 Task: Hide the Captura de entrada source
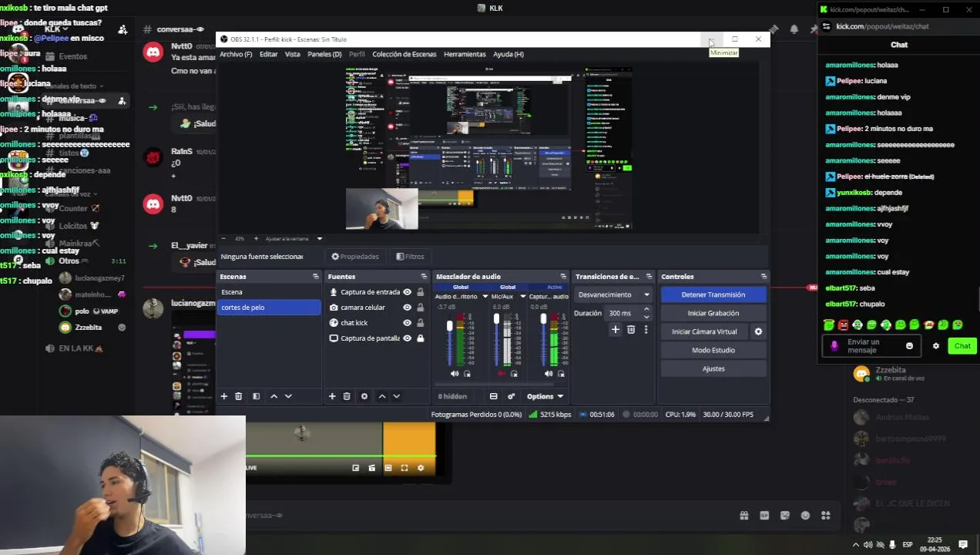(x=407, y=292)
